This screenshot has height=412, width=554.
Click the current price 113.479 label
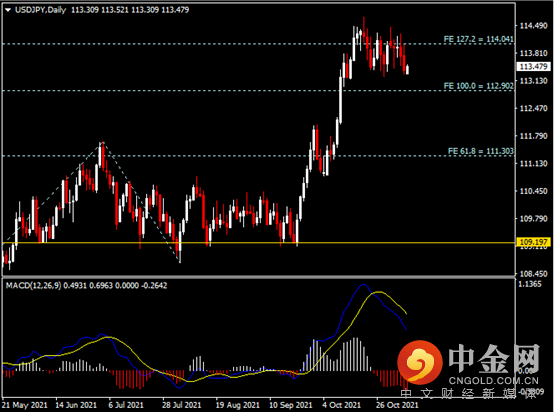[534, 66]
